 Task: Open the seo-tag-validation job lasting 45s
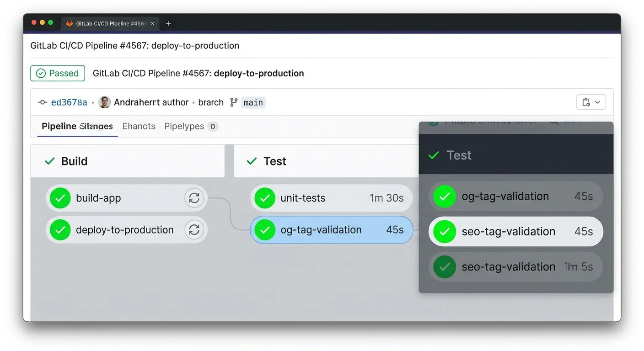[516, 232]
